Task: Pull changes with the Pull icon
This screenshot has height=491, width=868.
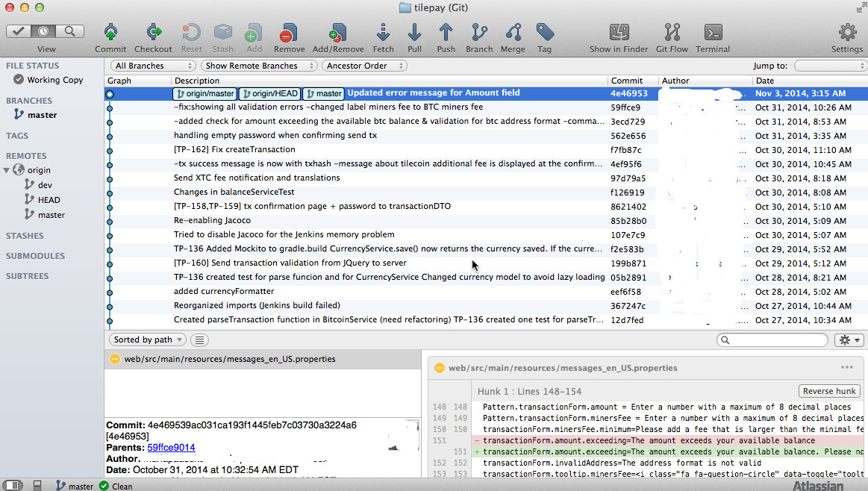Action: (415, 33)
